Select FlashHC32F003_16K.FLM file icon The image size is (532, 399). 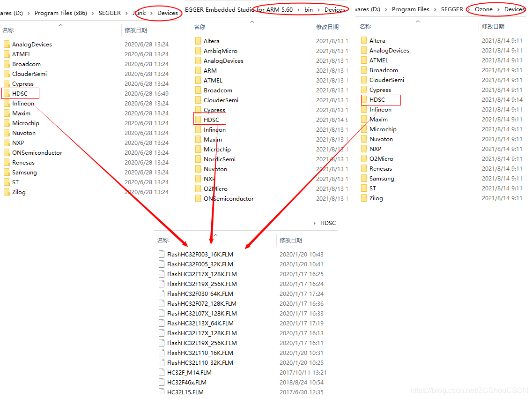click(162, 254)
